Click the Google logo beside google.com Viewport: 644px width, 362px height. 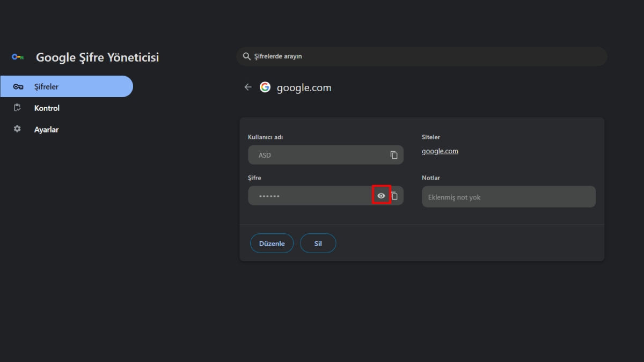(x=265, y=87)
